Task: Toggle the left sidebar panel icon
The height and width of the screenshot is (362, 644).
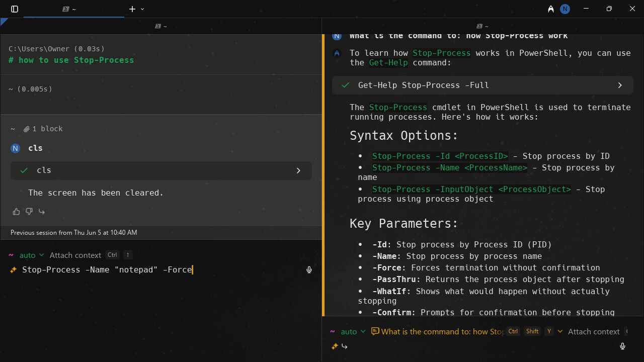Action: (15, 9)
